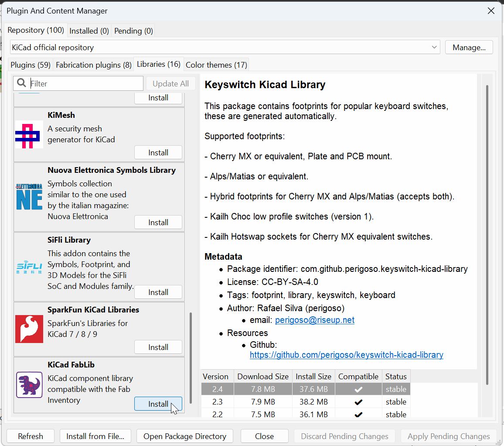Click the compatible checkmark for version 2.4

[x=358, y=389]
